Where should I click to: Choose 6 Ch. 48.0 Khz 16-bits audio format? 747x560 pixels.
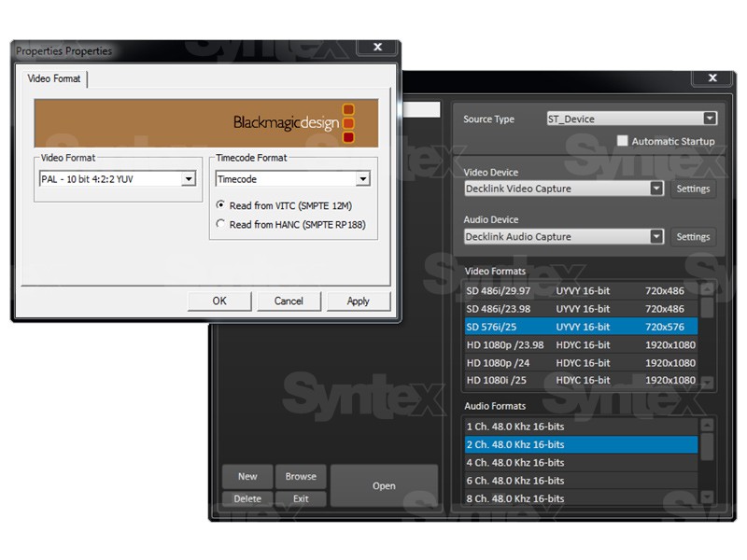pyautogui.click(x=579, y=481)
